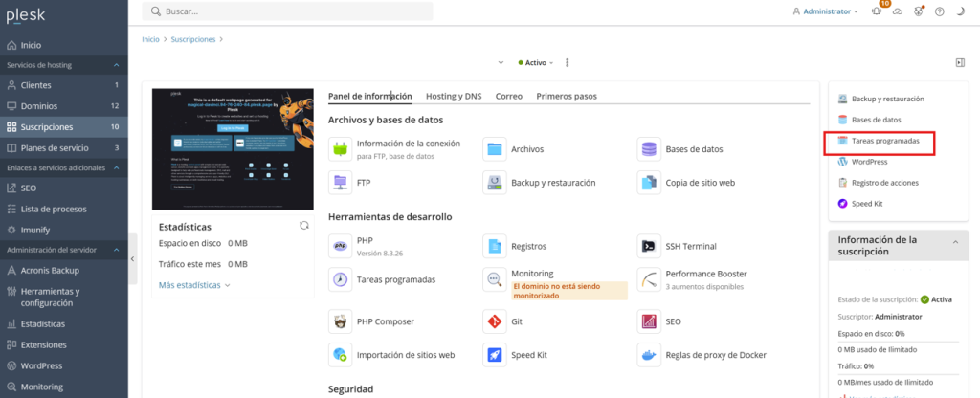Screen dimensions: 980x398
Task: Toggle dark mode with moon icon
Action: pos(960,11)
